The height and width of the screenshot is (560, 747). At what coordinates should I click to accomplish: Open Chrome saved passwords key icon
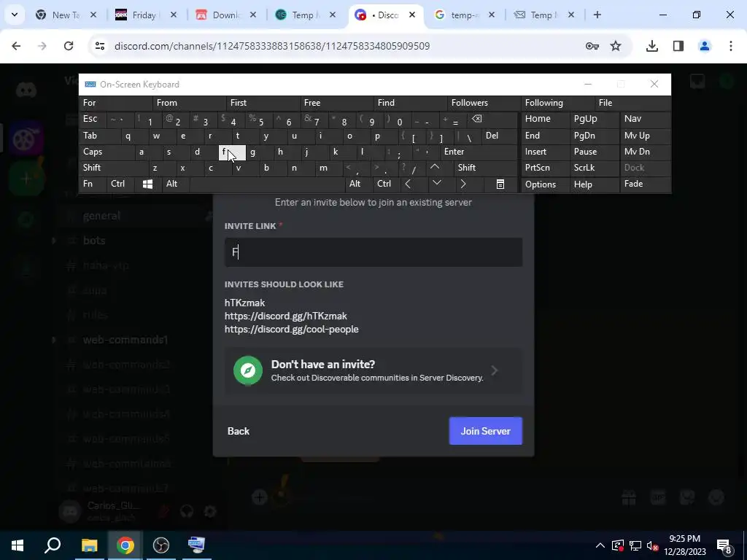pyautogui.click(x=592, y=46)
